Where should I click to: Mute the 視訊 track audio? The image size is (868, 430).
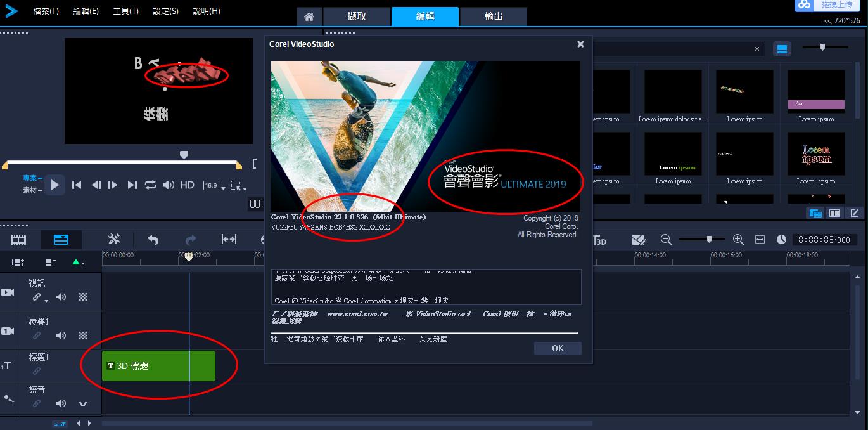click(61, 297)
